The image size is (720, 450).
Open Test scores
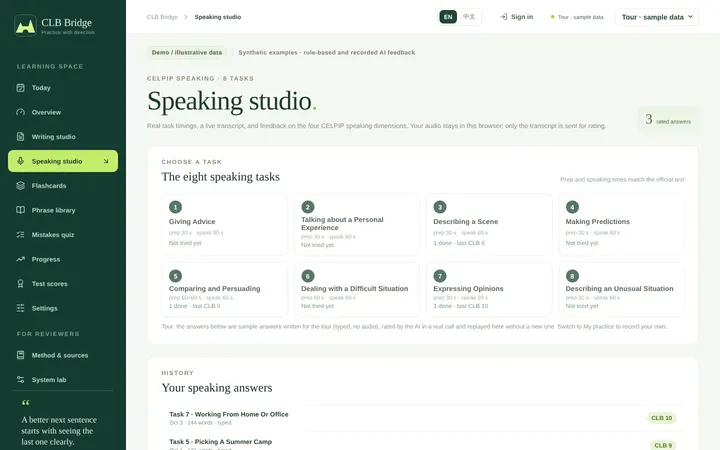pyautogui.click(x=63, y=284)
